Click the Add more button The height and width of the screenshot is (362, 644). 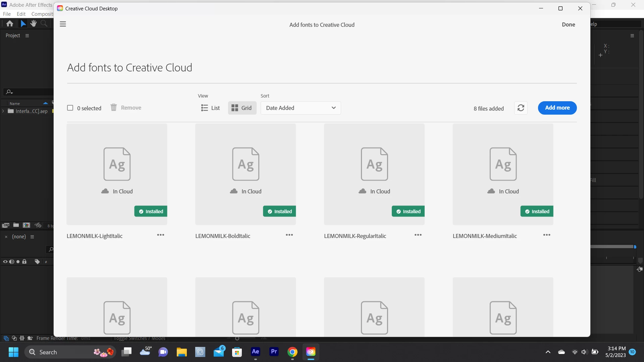tap(557, 108)
